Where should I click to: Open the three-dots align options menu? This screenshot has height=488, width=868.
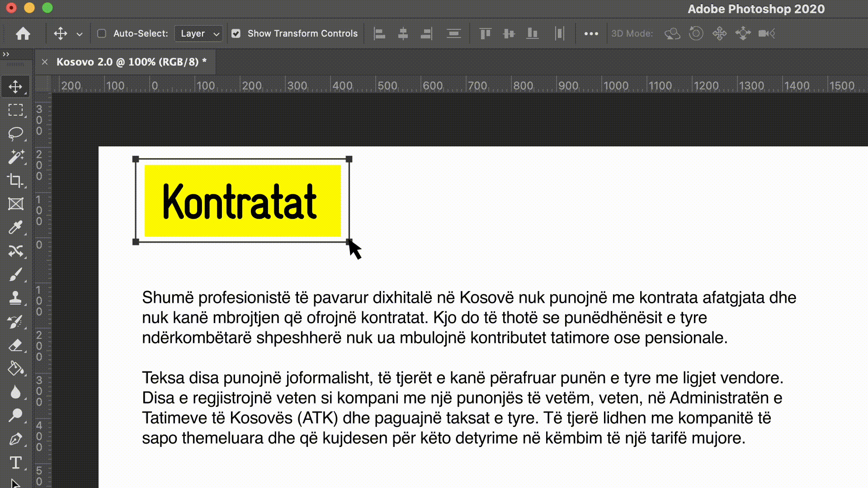[x=591, y=33]
